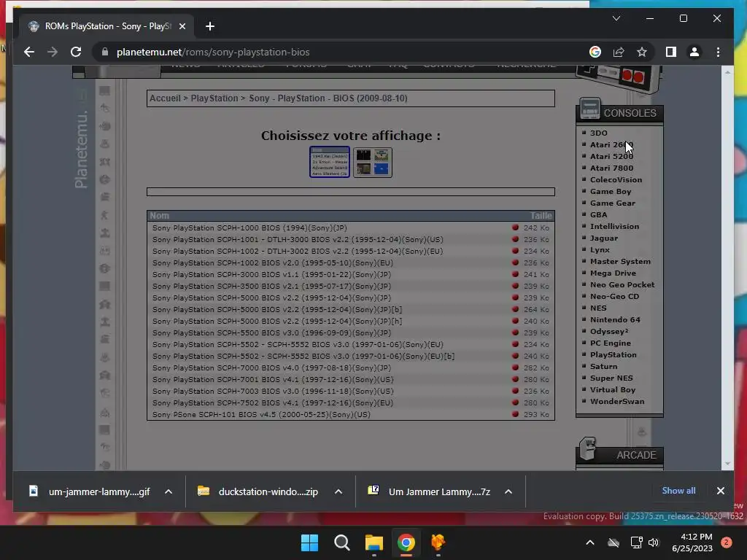This screenshot has width=747, height=560.
Task: Open SCPH-3000 BIOS v1.1 (JP) entry
Action: (271, 274)
